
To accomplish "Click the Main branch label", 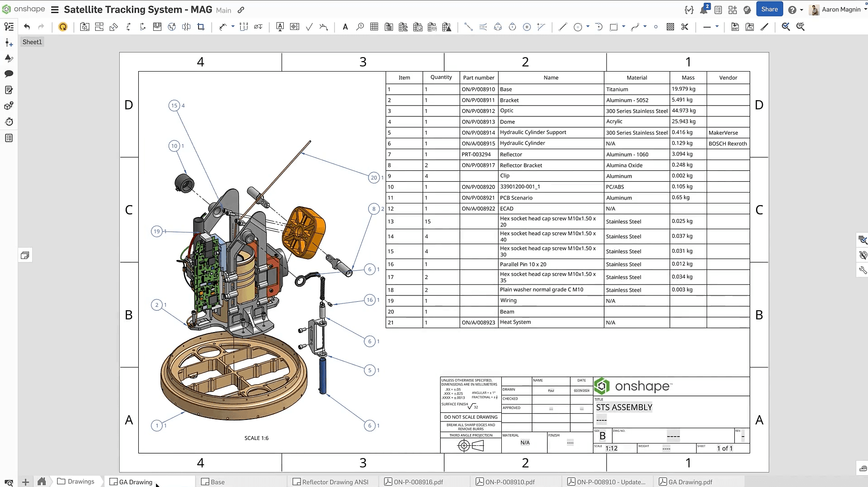I will coord(223,10).
